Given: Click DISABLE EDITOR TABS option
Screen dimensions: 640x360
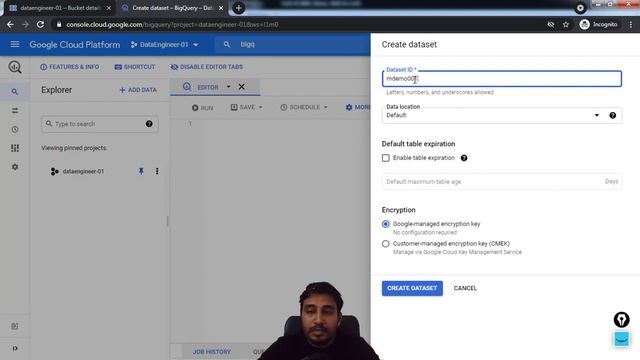Looking at the screenshot, I should tap(207, 67).
